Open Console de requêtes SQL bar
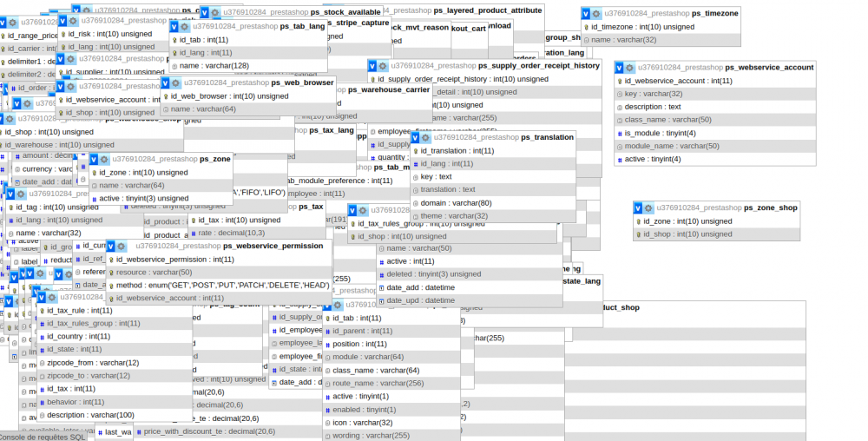 (x=43, y=437)
